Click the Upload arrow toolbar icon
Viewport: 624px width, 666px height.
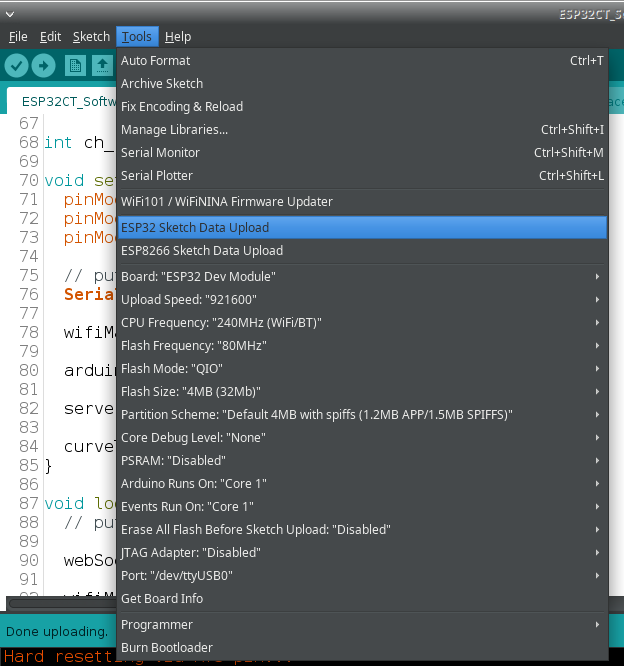tap(43, 66)
